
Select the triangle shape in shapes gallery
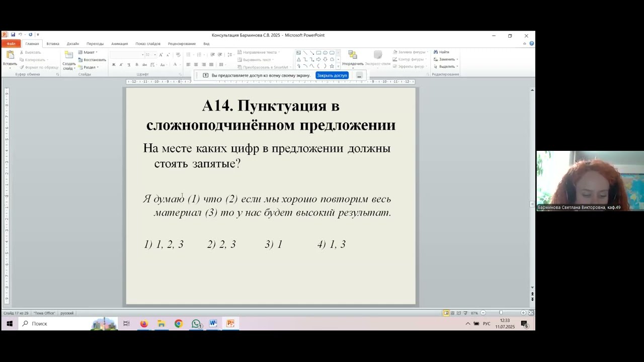click(298, 59)
